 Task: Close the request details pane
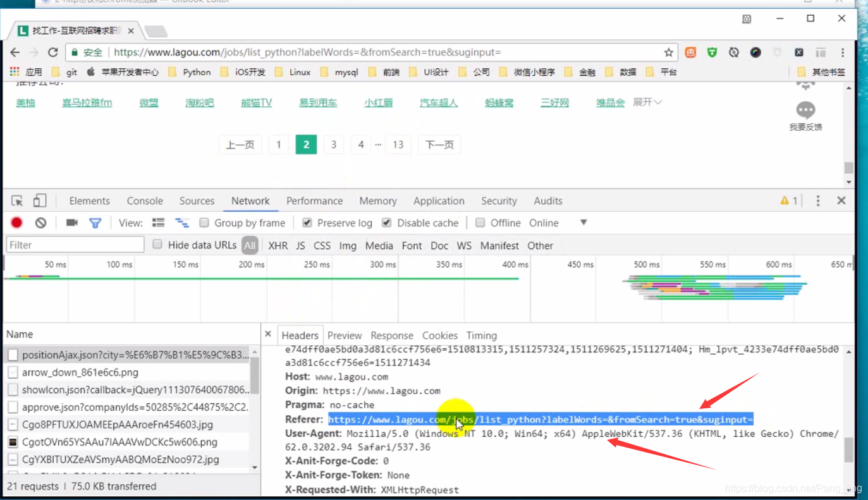click(x=268, y=334)
